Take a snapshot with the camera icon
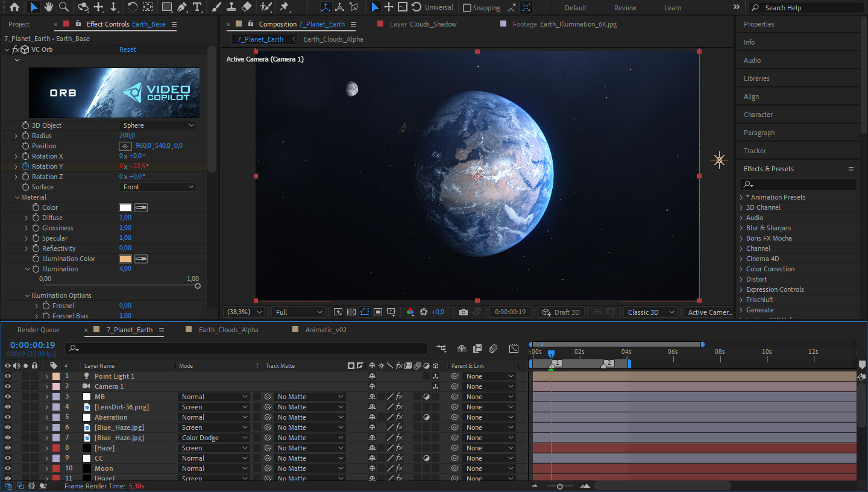The height and width of the screenshot is (492, 868). pos(463,312)
